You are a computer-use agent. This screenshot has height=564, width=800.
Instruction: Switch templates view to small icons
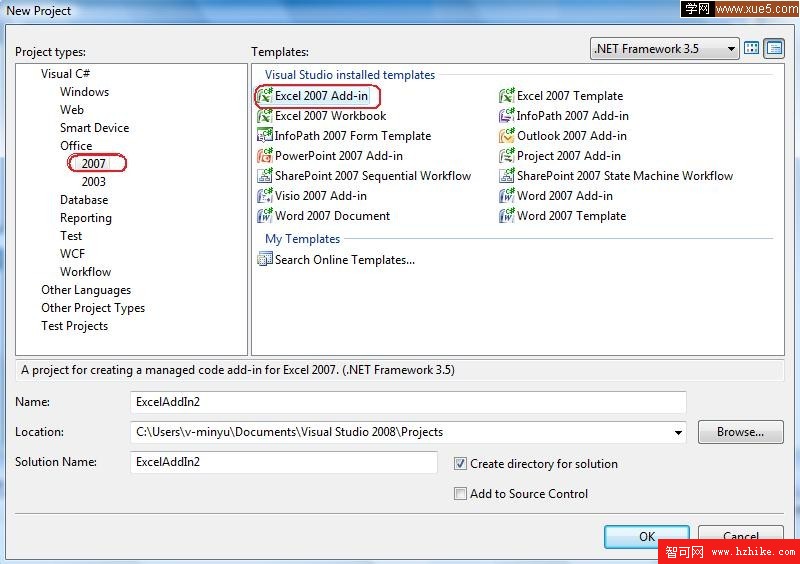point(774,48)
